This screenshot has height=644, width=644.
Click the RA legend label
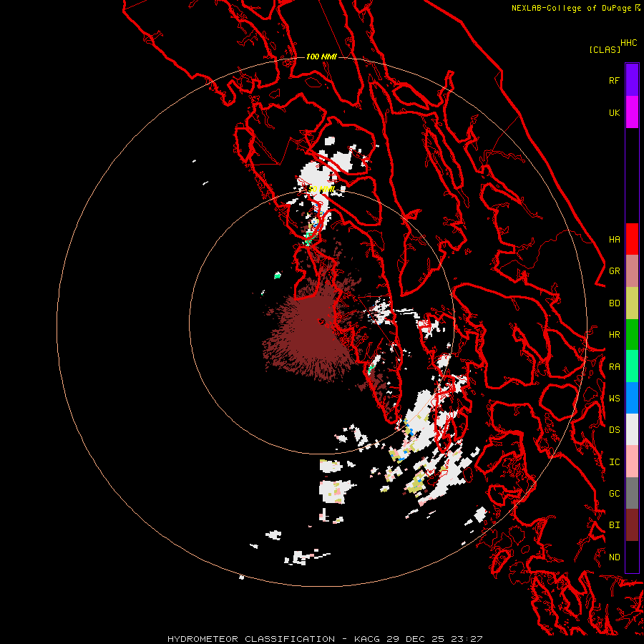coord(614,367)
